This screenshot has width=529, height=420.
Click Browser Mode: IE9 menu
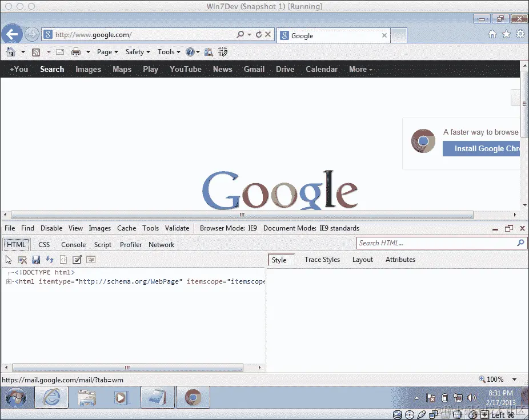click(x=229, y=228)
